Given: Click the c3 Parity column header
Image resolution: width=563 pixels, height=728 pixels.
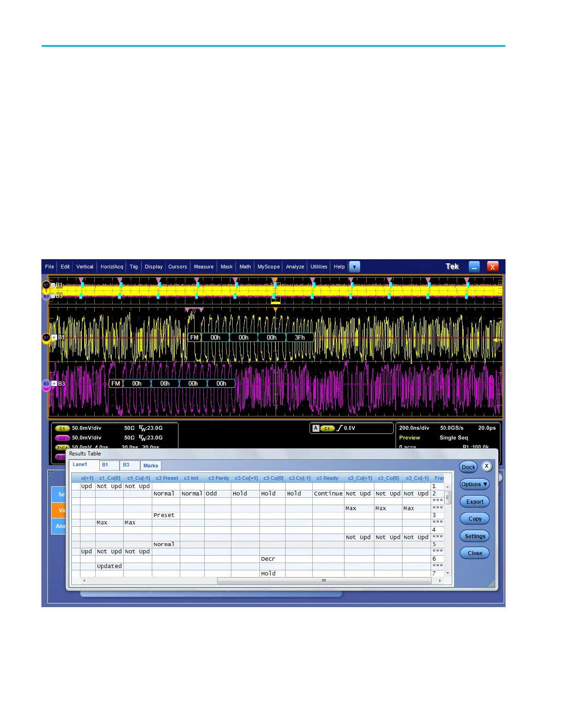Looking at the screenshot, I should pyautogui.click(x=218, y=478).
